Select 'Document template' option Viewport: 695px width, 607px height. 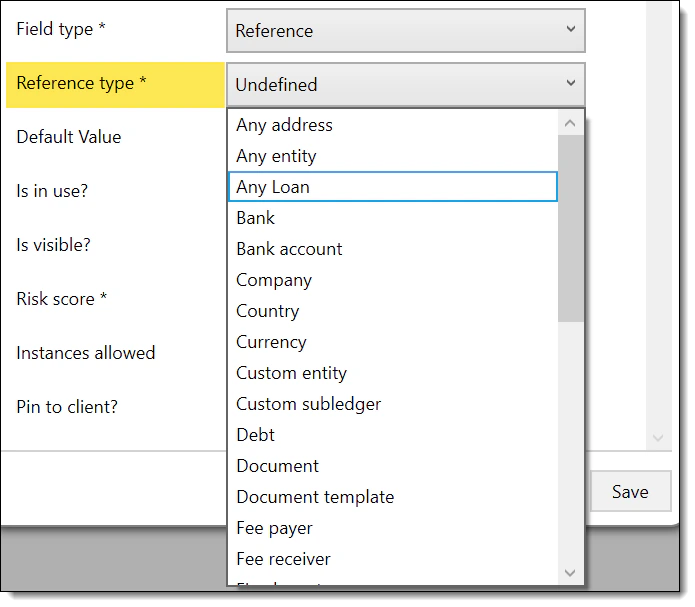click(x=393, y=497)
